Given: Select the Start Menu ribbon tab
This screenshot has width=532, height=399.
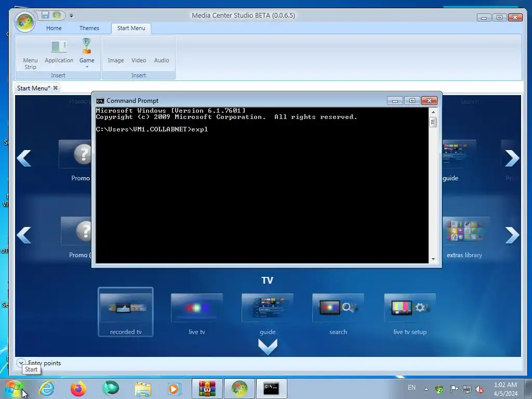Looking at the screenshot, I should (131, 28).
